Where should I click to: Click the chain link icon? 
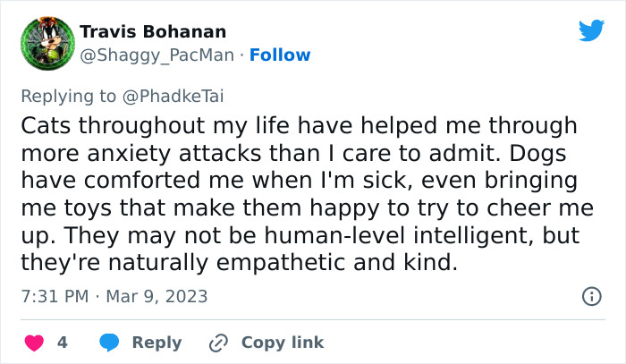pos(217,343)
